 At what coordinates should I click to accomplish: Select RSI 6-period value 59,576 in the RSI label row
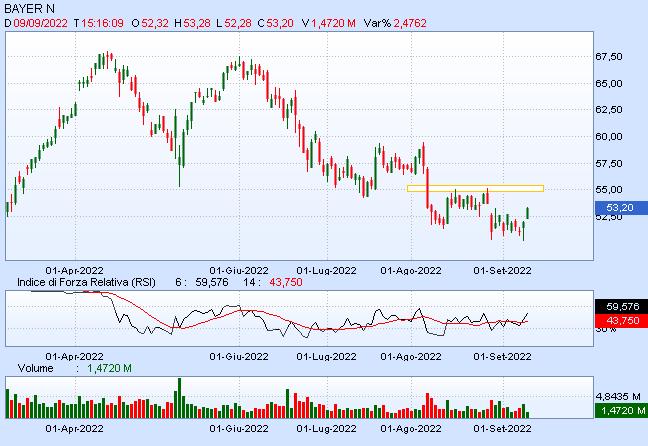(212, 282)
